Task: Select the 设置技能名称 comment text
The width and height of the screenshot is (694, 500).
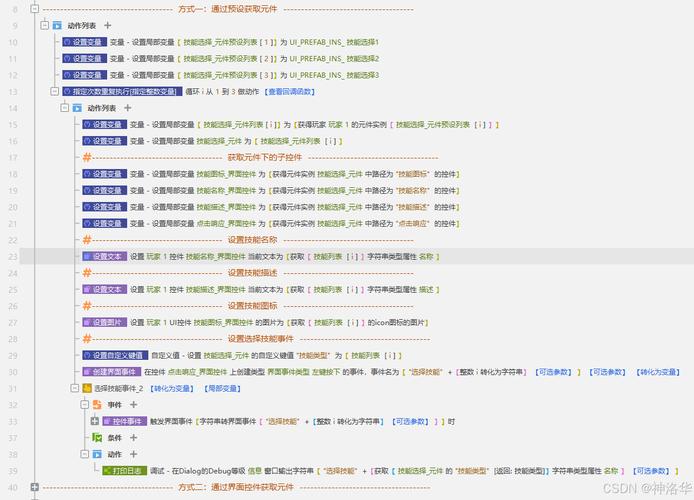Action: (x=252, y=240)
